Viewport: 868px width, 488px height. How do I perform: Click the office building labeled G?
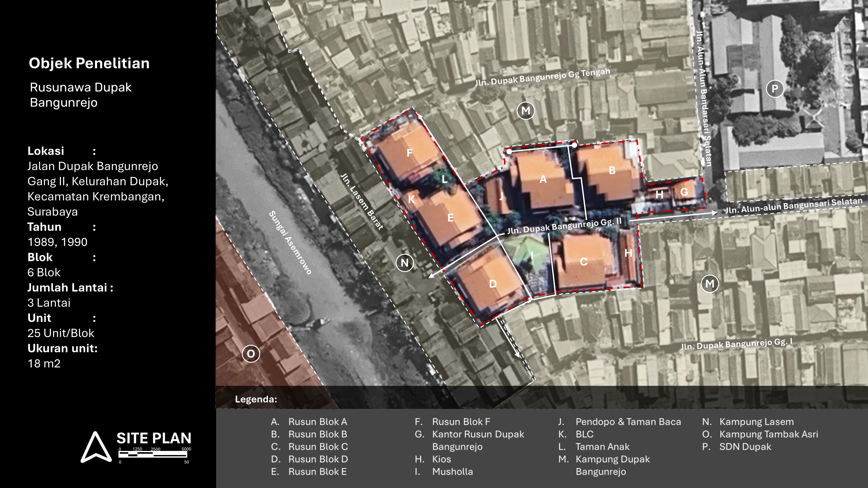pyautogui.click(x=684, y=192)
